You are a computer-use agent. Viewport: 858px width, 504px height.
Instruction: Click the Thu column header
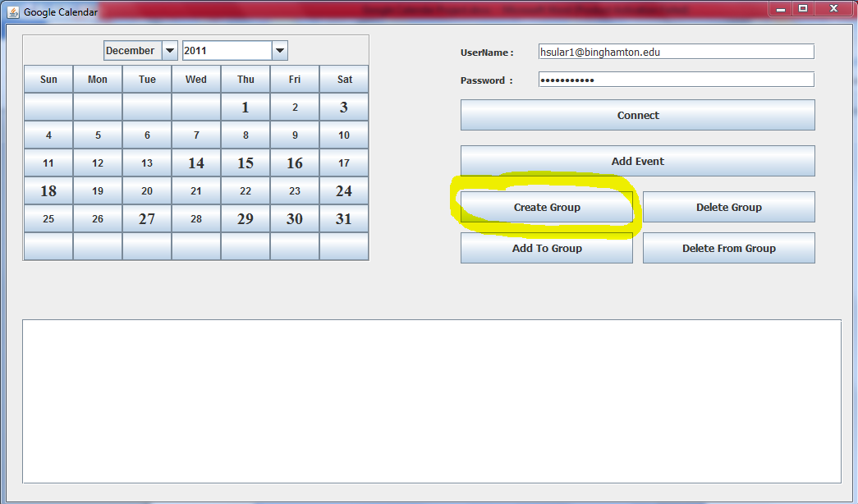click(245, 80)
